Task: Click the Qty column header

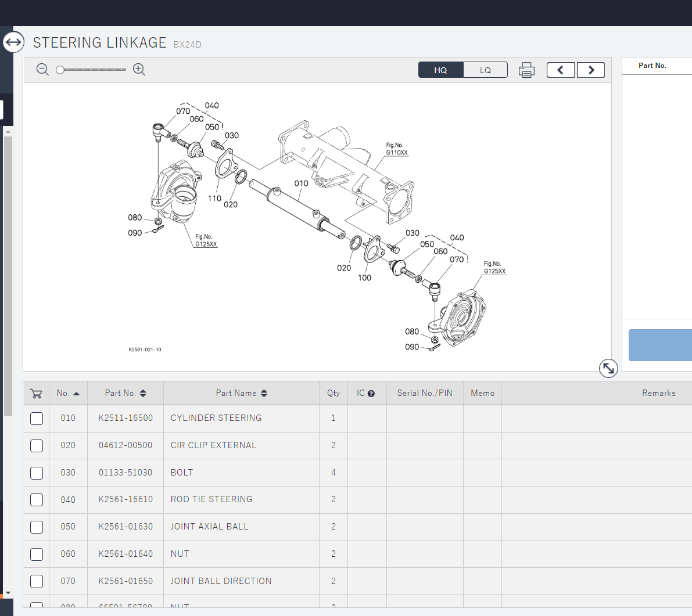Action: tap(334, 393)
